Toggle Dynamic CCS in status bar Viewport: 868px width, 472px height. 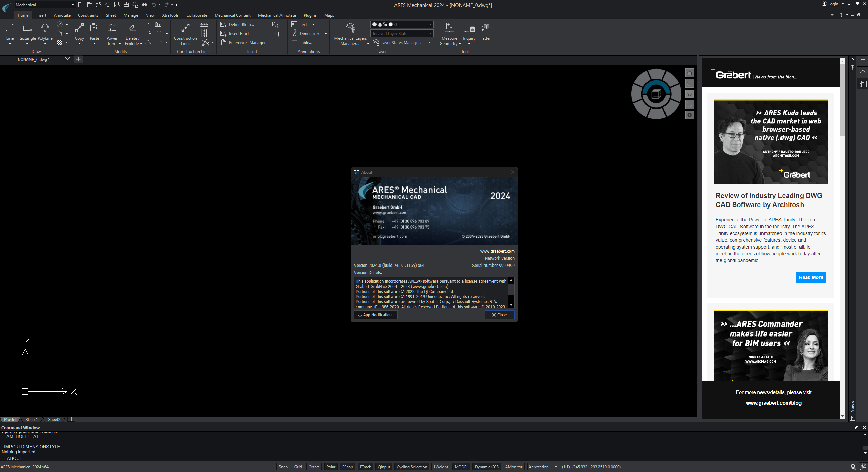coord(487,467)
